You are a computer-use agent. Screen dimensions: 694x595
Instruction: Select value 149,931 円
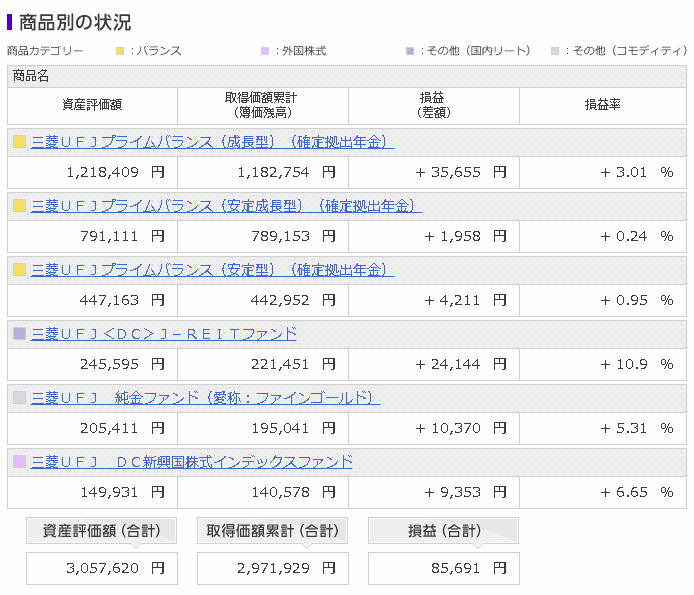[x=123, y=492]
